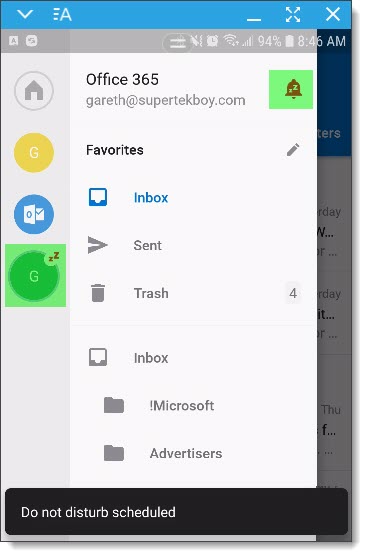
Task: Click the EA text-mode icon in title bar
Action: point(62,15)
